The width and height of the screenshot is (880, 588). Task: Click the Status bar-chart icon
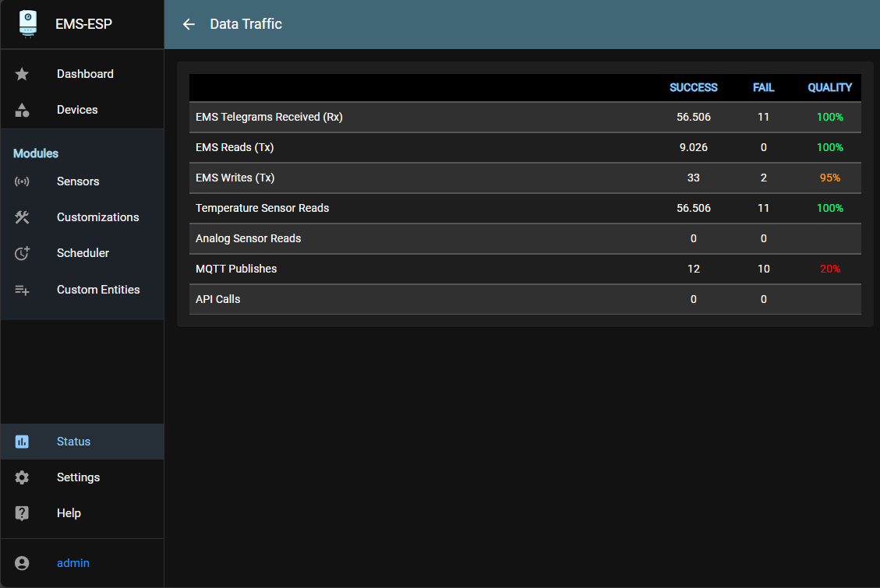[21, 441]
